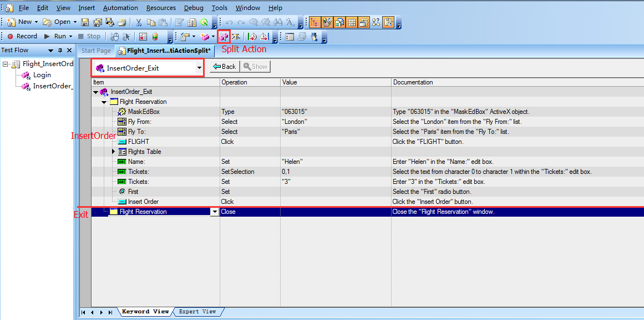
Task: Pin the Test Flow panel
Action: tap(60, 51)
